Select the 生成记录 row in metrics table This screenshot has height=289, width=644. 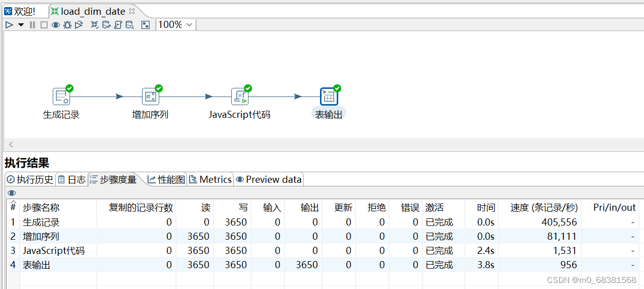(x=323, y=222)
